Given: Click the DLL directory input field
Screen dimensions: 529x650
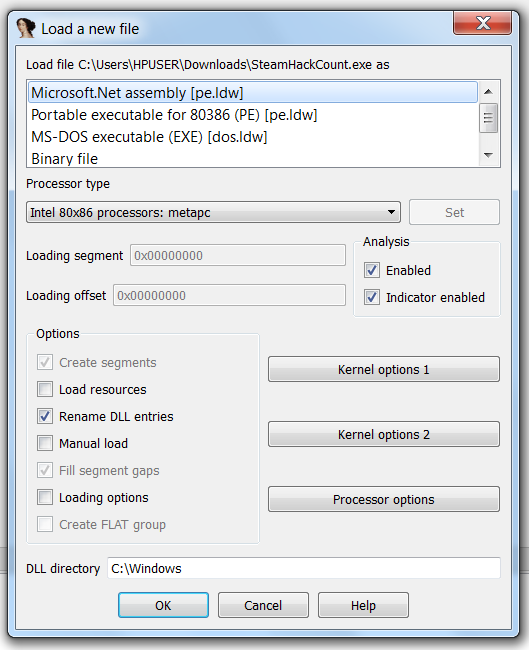Looking at the screenshot, I should (304, 568).
